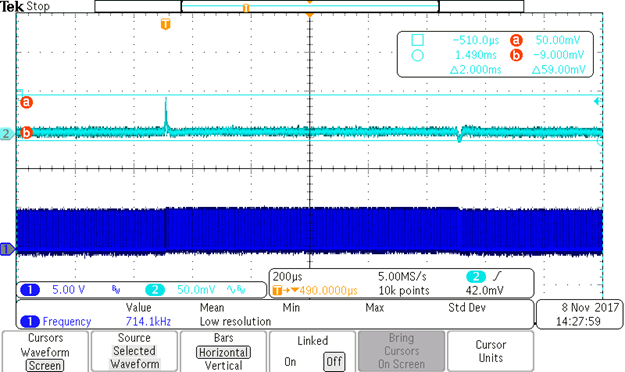The image size is (625, 372).
Task: Click the 8 Nov 2017 date display
Action: (590, 307)
